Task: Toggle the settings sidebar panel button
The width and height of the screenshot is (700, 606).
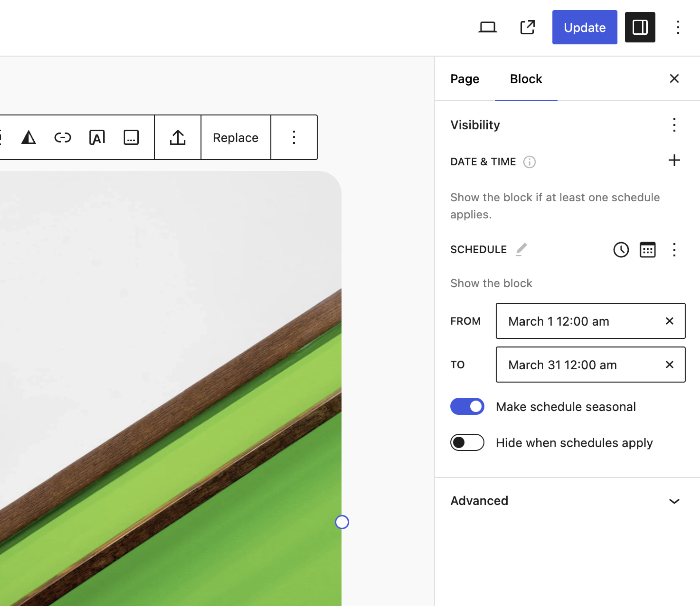Action: [640, 27]
